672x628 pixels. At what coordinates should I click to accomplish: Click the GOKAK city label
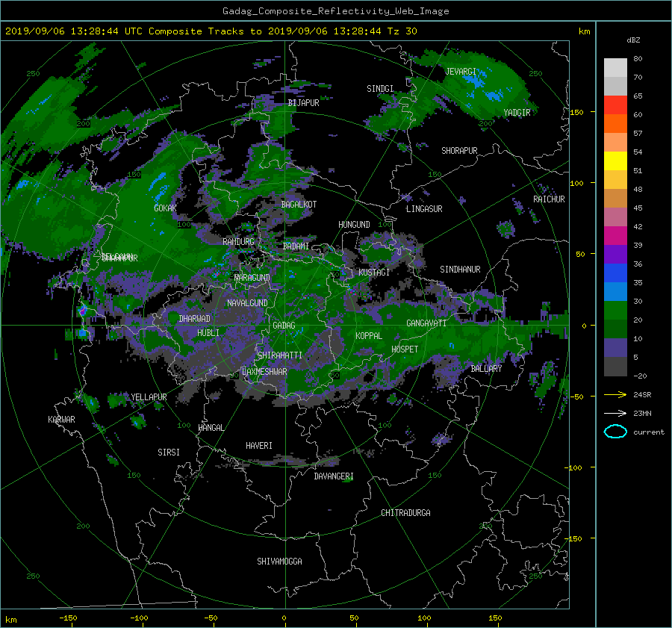pos(165,208)
